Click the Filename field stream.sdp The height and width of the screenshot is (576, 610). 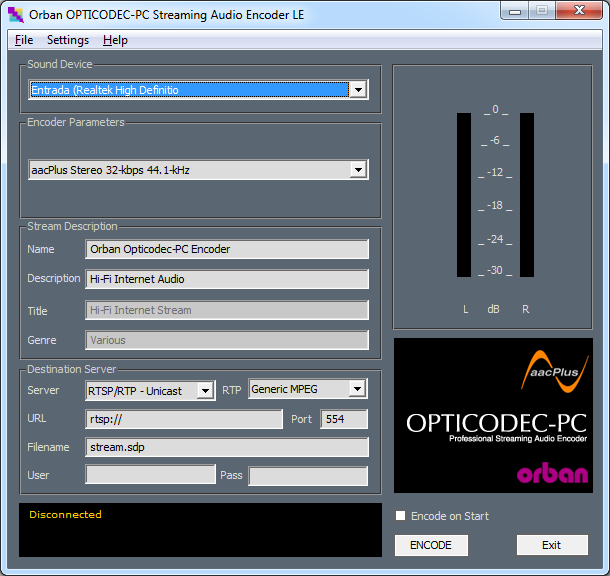[227, 447]
